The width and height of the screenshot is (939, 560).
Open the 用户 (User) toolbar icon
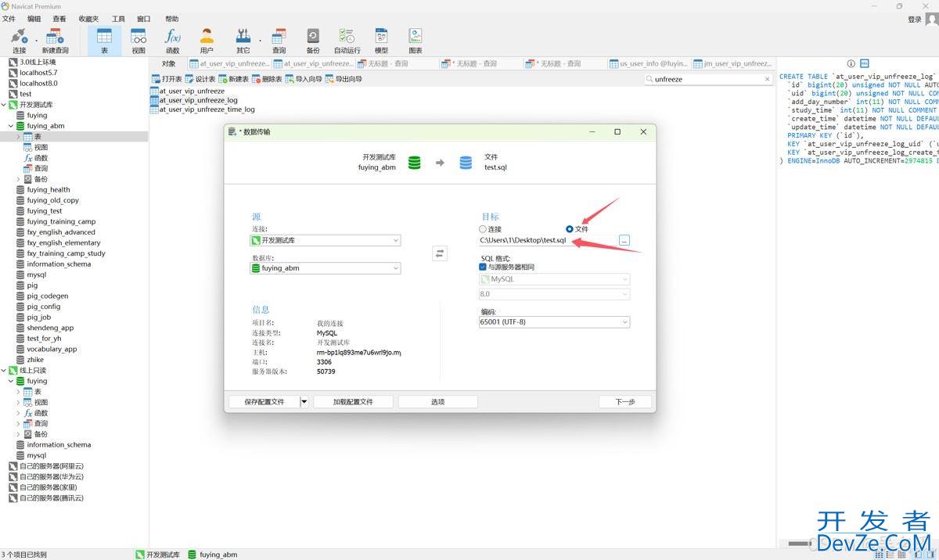pyautogui.click(x=207, y=40)
